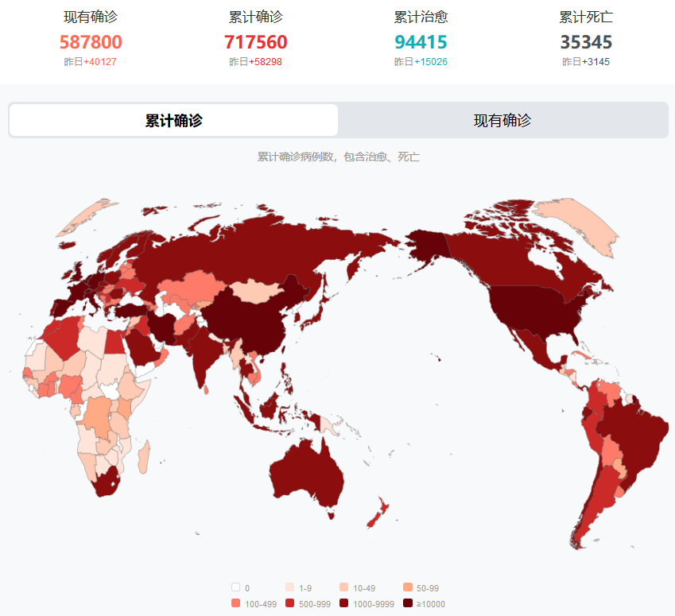675x616 pixels.
Task: Click the 1000-9999 legend swatch
Action: (x=344, y=603)
